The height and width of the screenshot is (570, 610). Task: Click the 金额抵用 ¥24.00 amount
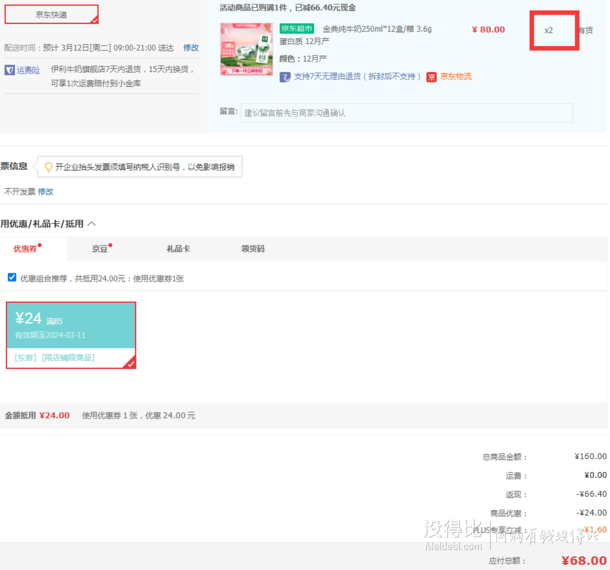(54, 415)
